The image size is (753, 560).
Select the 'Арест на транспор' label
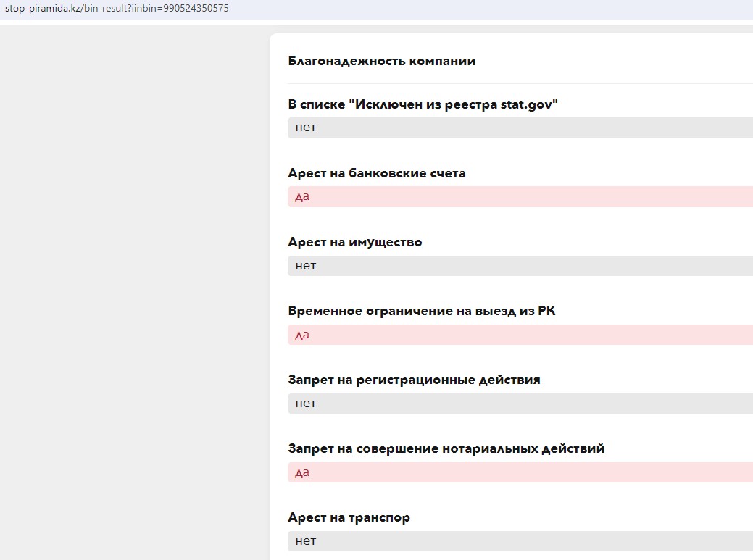(349, 518)
